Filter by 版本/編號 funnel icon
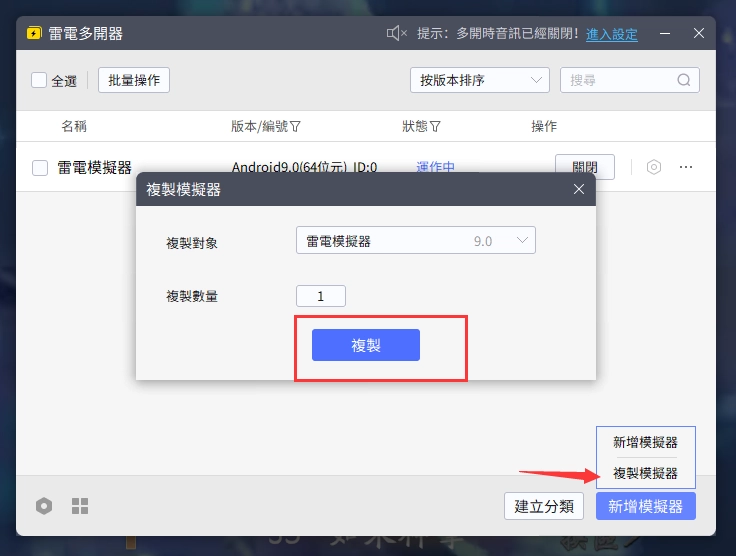Image resolution: width=736 pixels, height=556 pixels. coord(296,127)
